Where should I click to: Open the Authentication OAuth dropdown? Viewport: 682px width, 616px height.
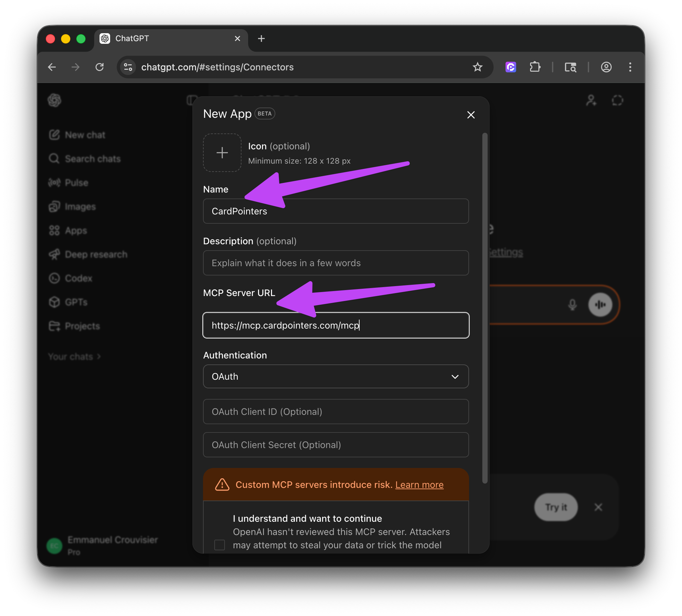coord(336,376)
